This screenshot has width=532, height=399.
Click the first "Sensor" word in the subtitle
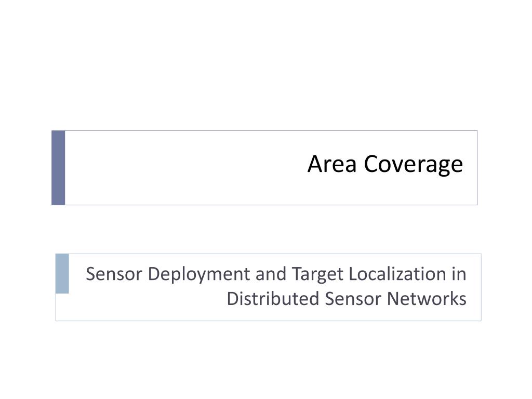114,274
